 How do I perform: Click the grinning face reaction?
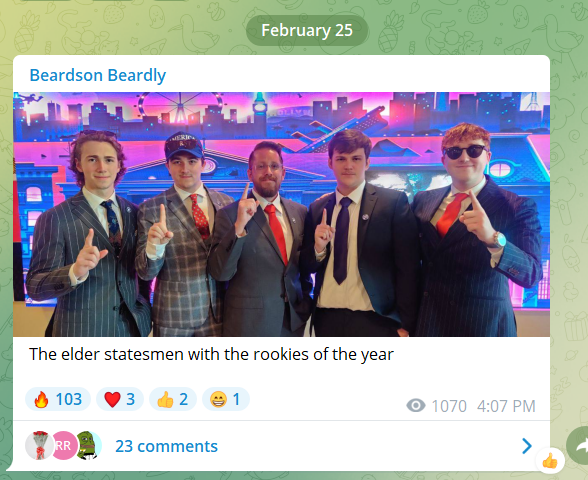click(225, 399)
